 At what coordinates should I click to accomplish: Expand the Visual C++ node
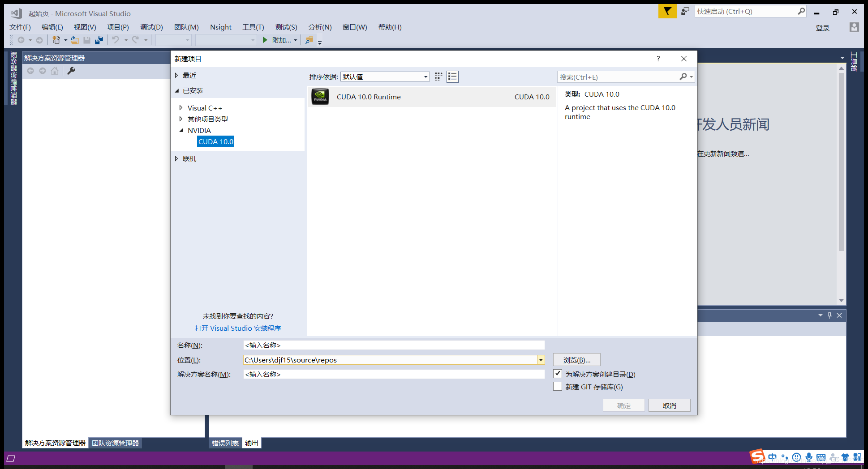(181, 107)
